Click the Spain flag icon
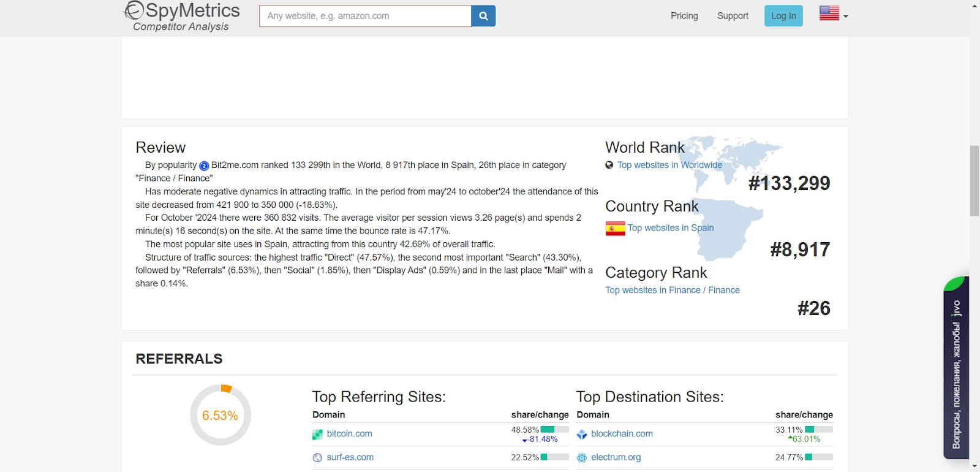This screenshot has height=472, width=980. coord(615,228)
